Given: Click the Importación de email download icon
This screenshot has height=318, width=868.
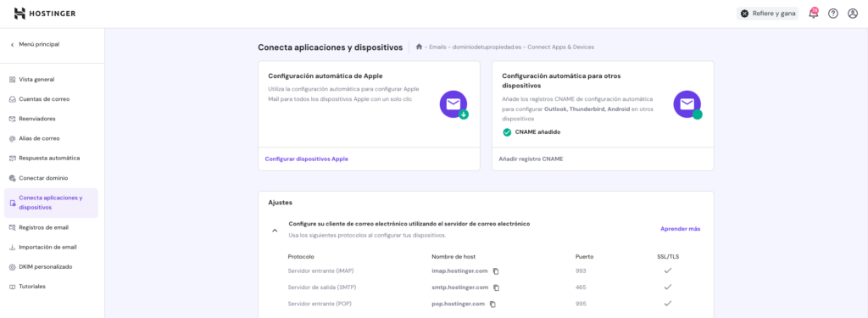Looking at the screenshot, I should point(12,248).
